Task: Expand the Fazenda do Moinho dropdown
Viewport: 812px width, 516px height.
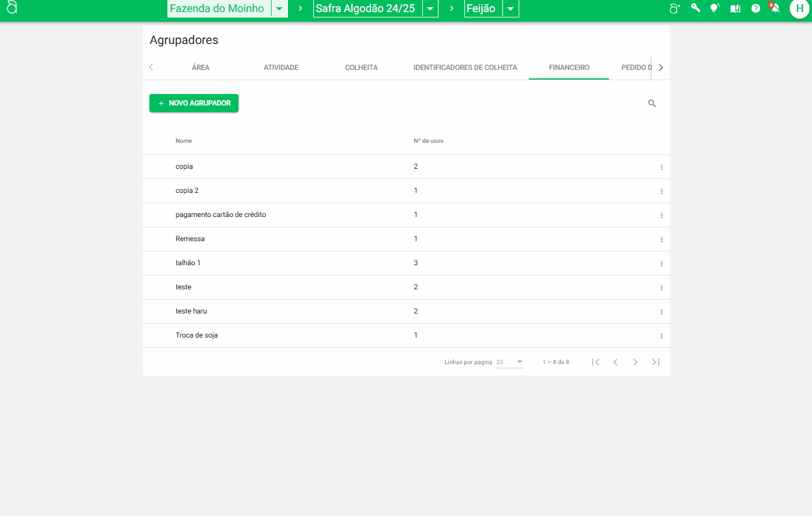Action: coord(279,9)
